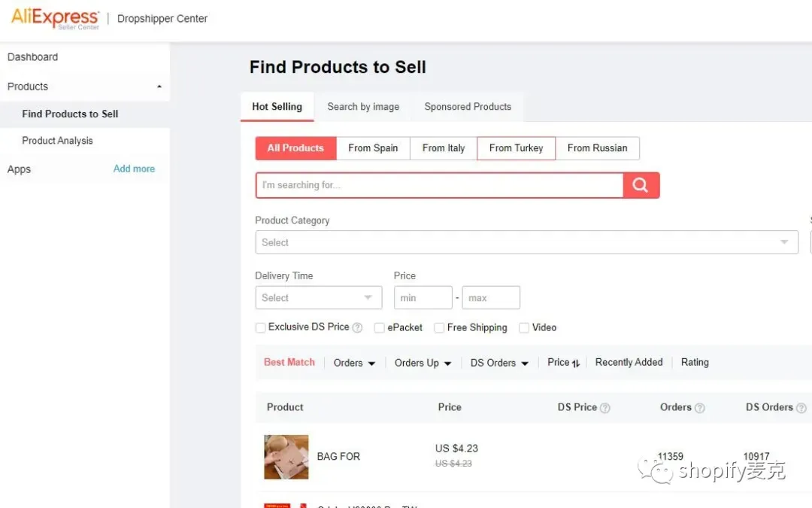Screen dimensions: 812x508
Task: Click the DS Price column help icon
Action: pyautogui.click(x=604, y=408)
